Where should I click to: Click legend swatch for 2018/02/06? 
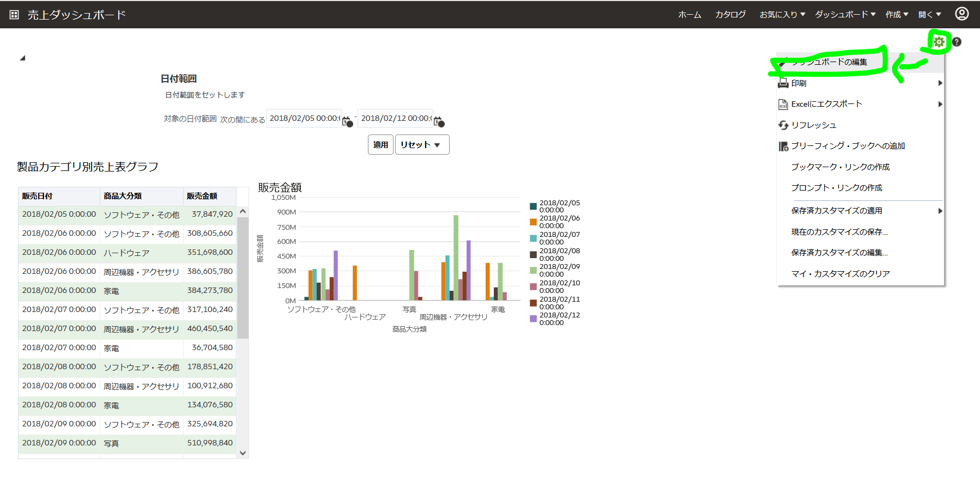coord(533,222)
